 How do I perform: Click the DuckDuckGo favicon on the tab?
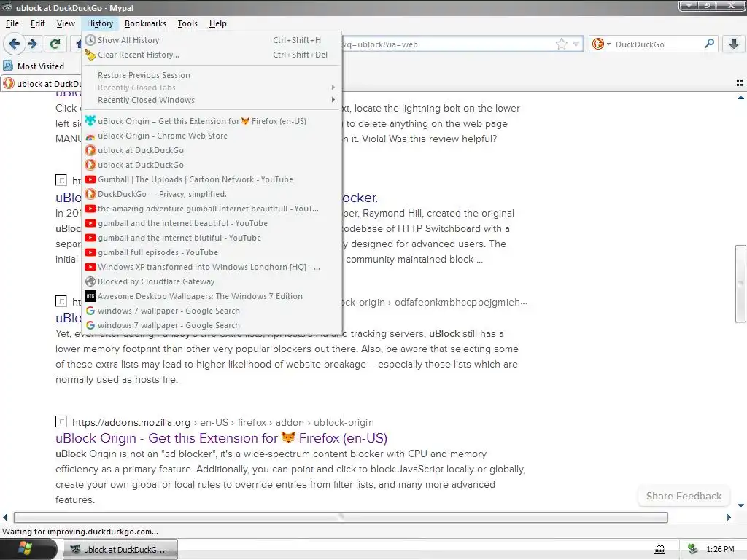9,84
